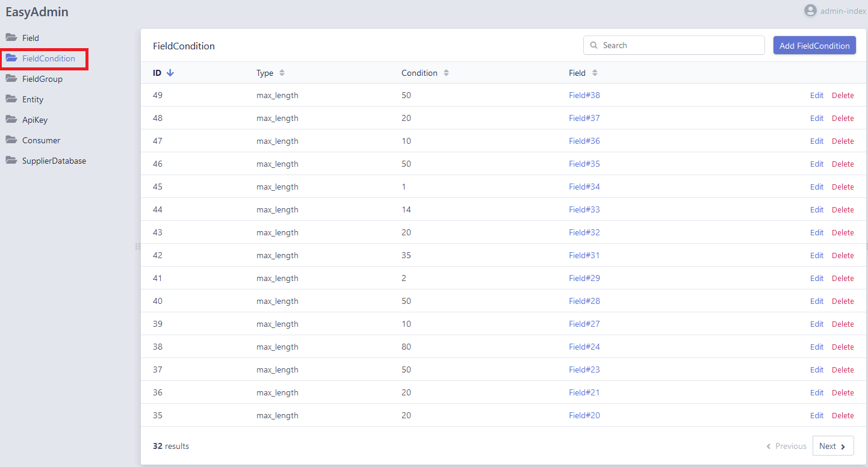Click the folder icon next to Entity

click(11, 99)
